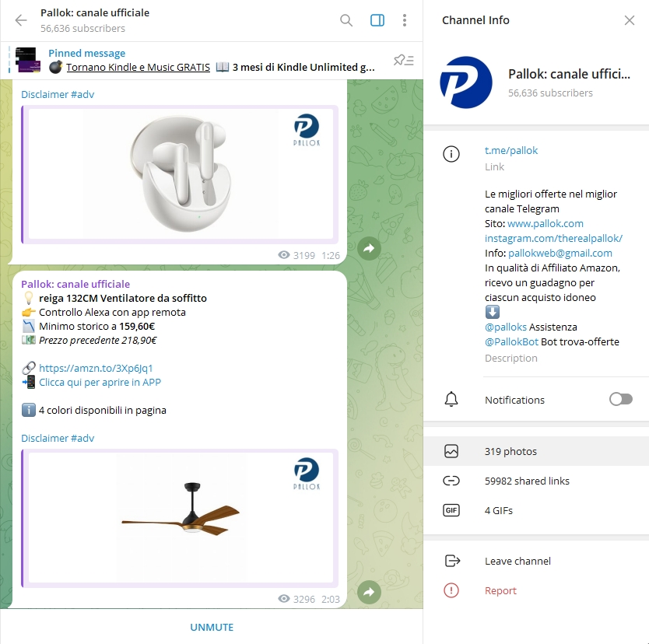Open Disclaimer link above fan image
The image size is (649, 644).
44,438
